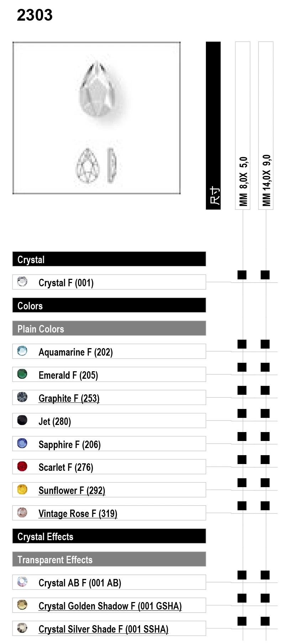Click the Crystal F (001) color icon
The image size is (281, 644).
pos(22,282)
